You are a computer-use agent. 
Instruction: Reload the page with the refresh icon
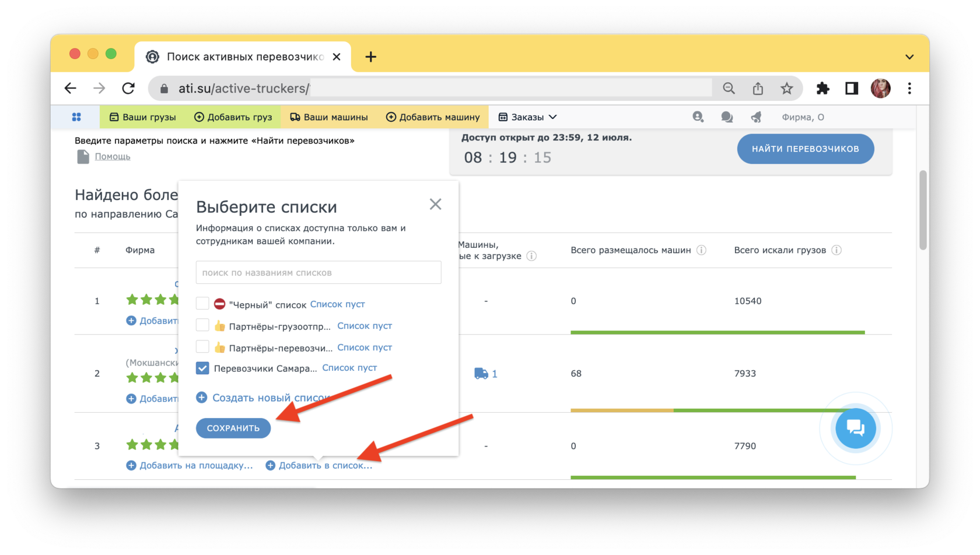pos(128,88)
